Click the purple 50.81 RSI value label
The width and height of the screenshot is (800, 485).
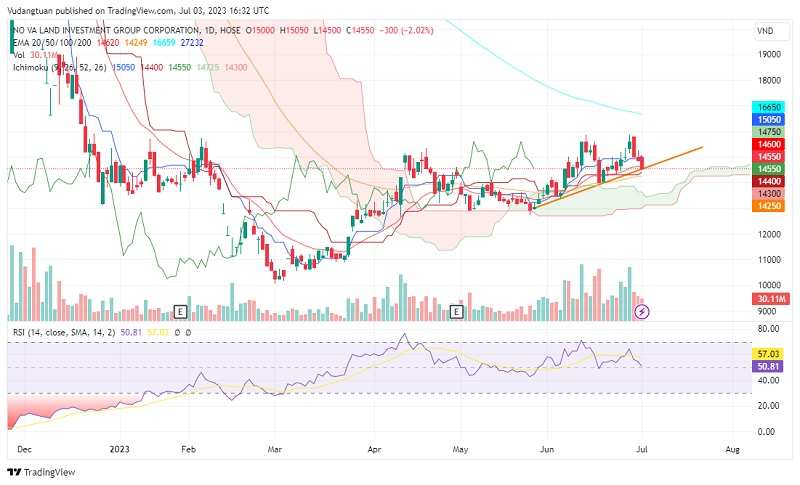pyautogui.click(x=769, y=367)
